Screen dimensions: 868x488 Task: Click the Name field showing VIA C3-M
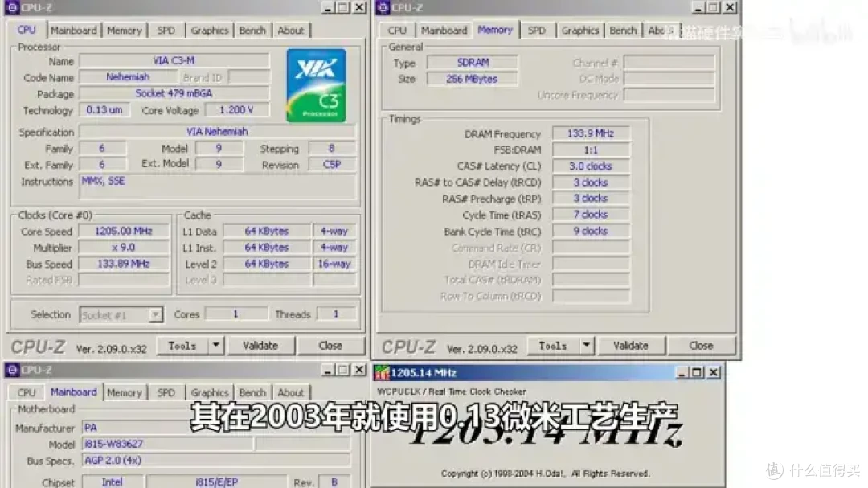174,60
